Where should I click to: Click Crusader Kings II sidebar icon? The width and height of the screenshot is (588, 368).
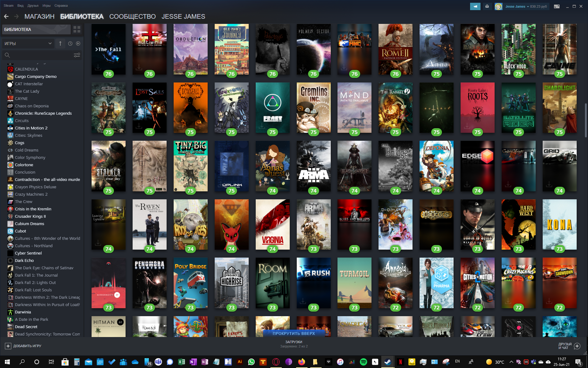pyautogui.click(x=10, y=217)
